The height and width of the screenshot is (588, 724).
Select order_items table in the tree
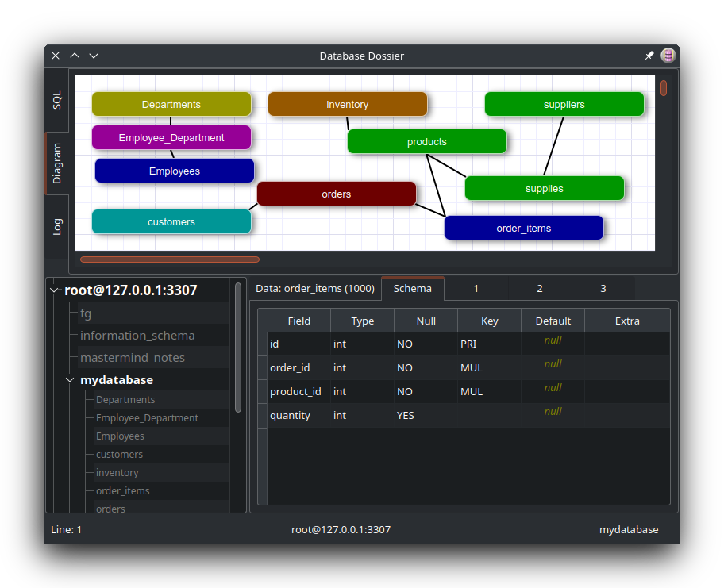click(x=122, y=490)
